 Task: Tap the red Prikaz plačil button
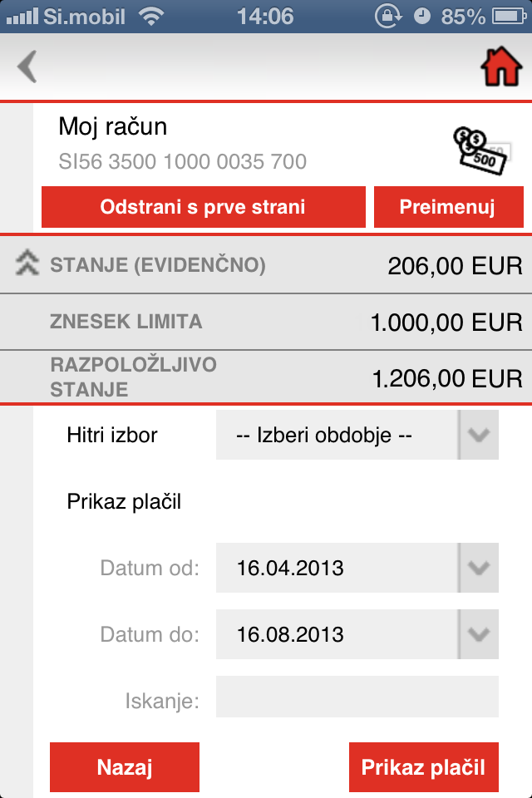(x=424, y=767)
